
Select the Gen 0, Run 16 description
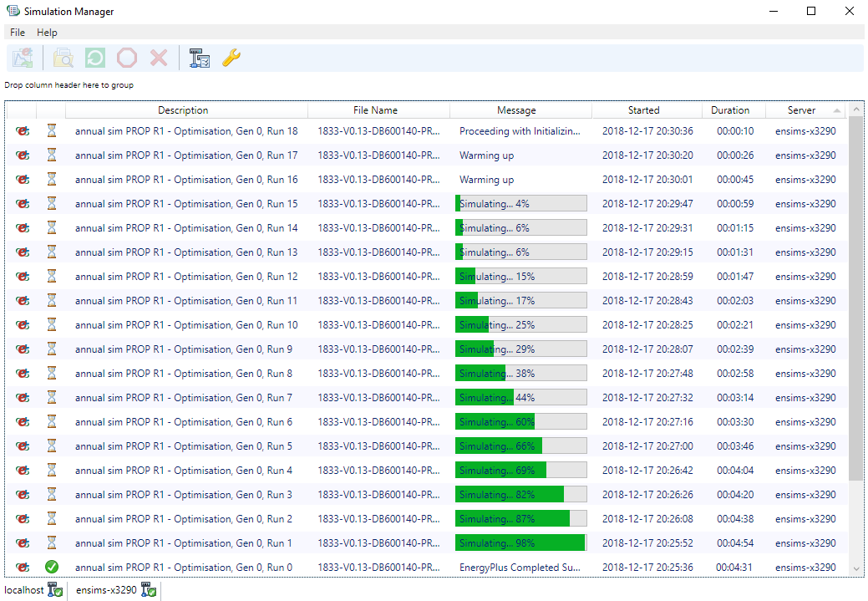186,180
